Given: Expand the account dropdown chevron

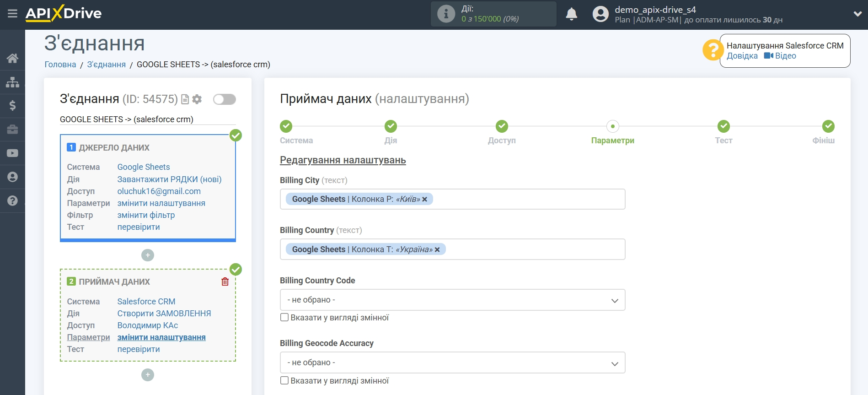Looking at the screenshot, I should click(857, 14).
